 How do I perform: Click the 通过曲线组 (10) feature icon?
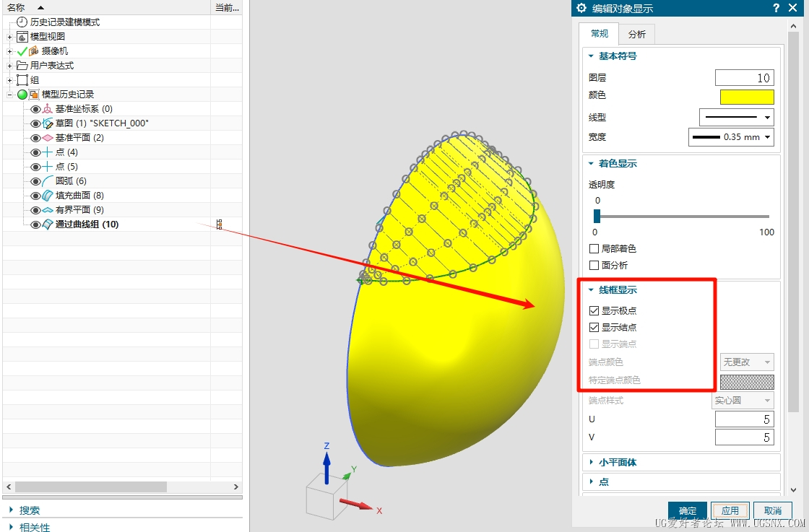tap(48, 224)
